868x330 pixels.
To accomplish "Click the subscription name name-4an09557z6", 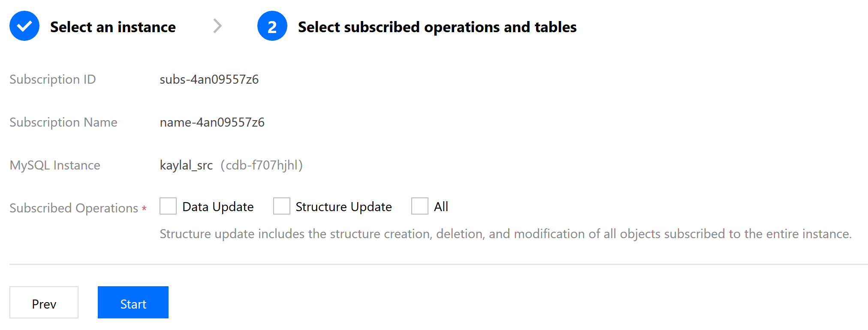I will [212, 122].
